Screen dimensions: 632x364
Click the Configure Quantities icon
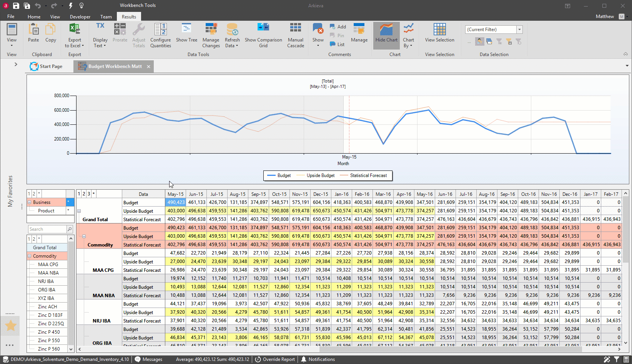click(161, 30)
